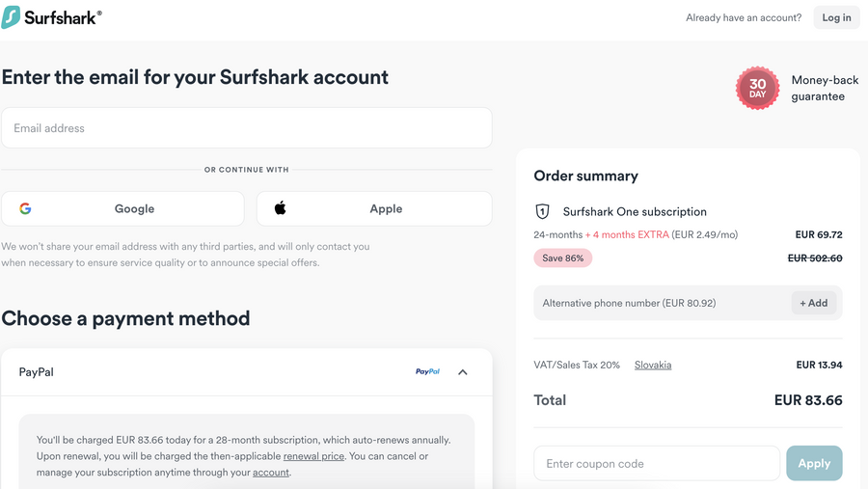Viewport: 868px width, 489px height.
Task: Click the Apple logo icon
Action: tap(281, 208)
